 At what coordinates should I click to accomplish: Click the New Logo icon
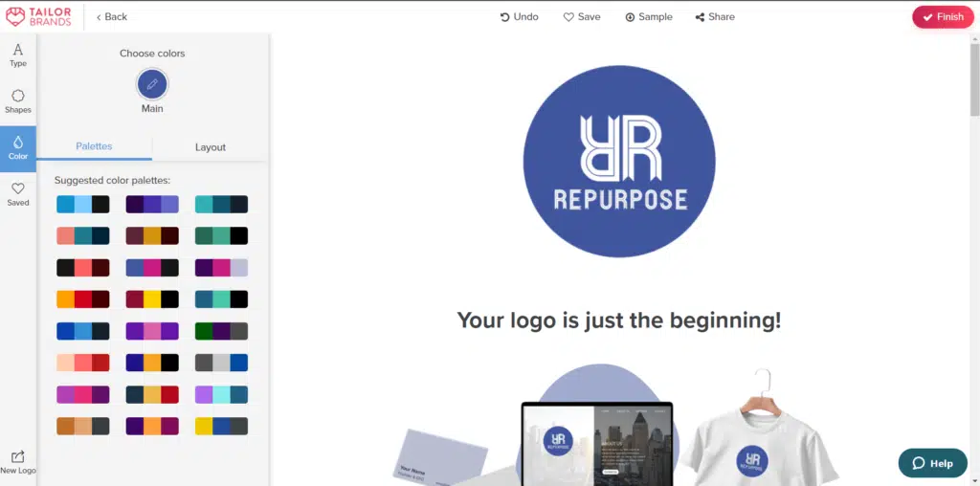click(x=18, y=462)
